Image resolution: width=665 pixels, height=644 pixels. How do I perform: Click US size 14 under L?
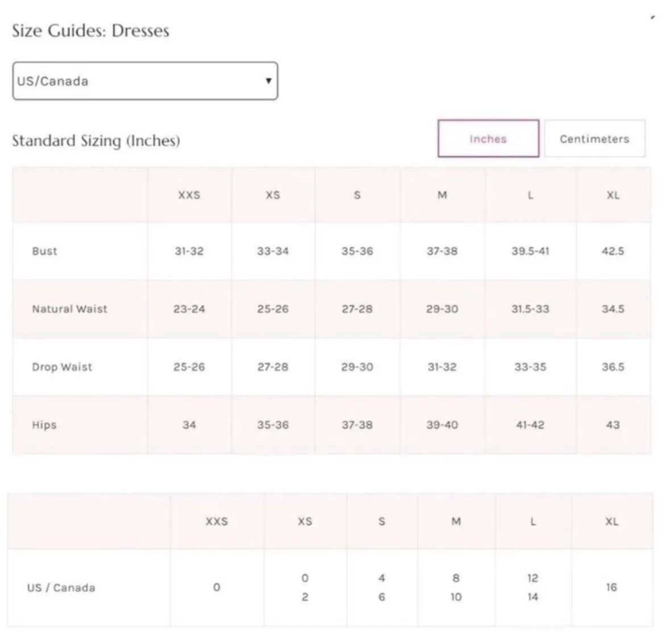point(533,597)
